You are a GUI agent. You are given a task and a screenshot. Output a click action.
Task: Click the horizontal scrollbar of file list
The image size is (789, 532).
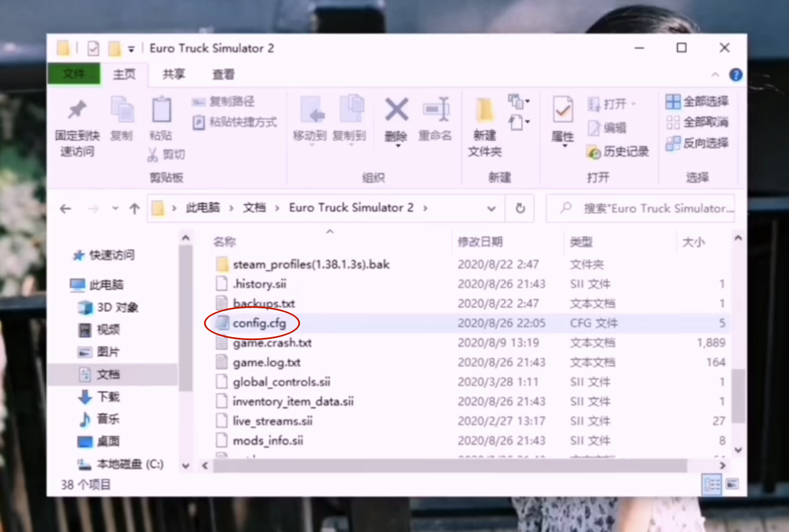[x=450, y=466]
